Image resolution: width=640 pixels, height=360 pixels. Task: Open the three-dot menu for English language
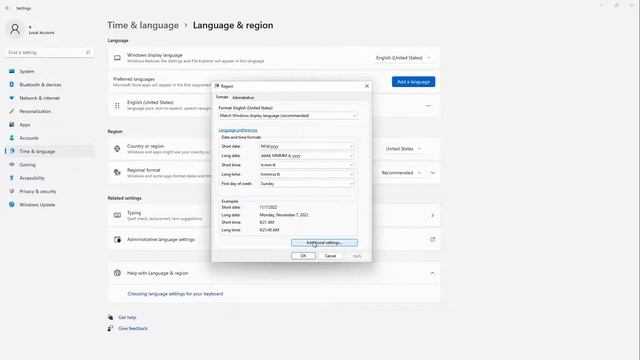point(428,106)
